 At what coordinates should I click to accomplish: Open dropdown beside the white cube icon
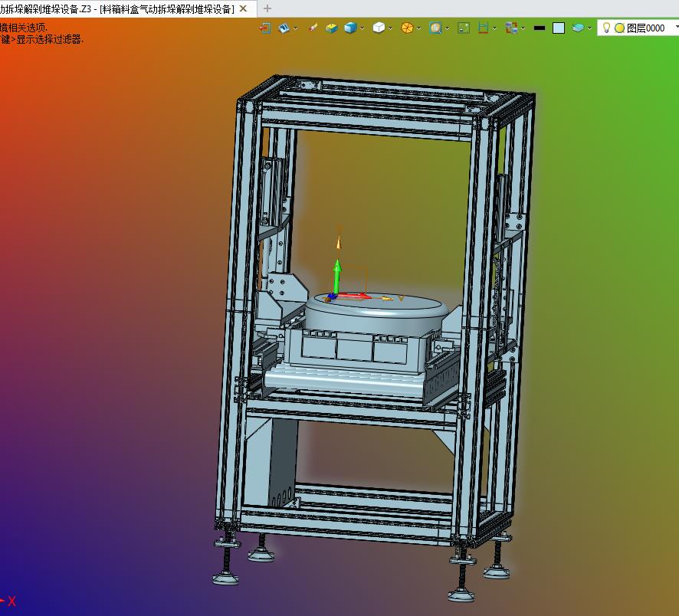(x=390, y=28)
